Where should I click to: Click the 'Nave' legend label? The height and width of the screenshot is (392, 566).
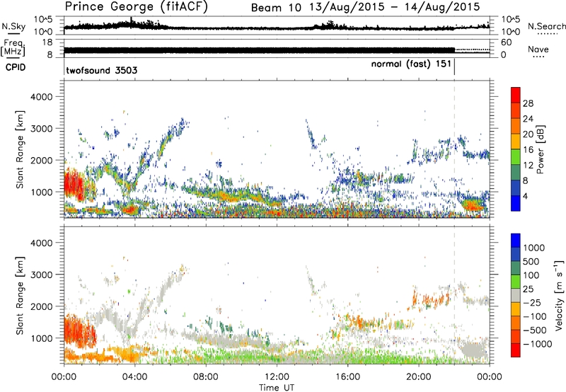(538, 49)
